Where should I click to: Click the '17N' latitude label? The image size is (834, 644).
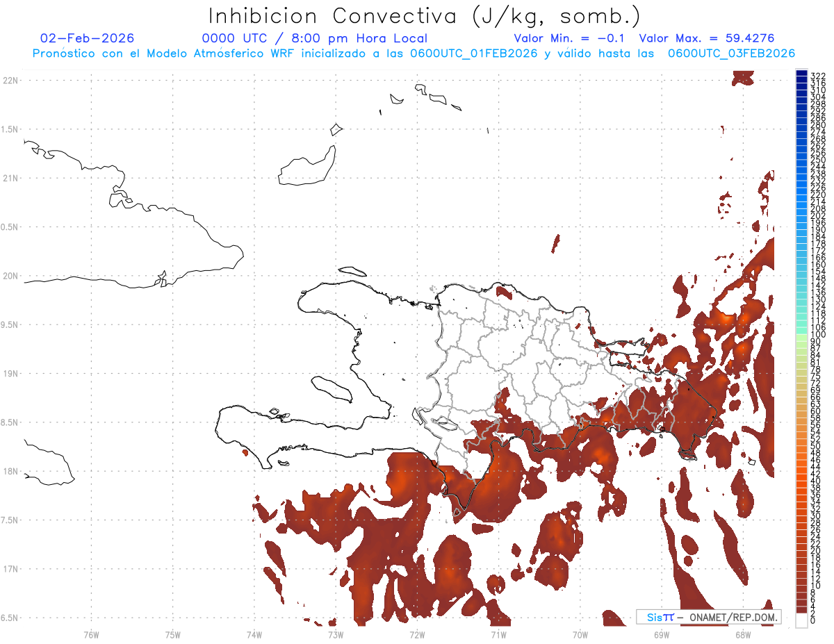pyautogui.click(x=11, y=569)
